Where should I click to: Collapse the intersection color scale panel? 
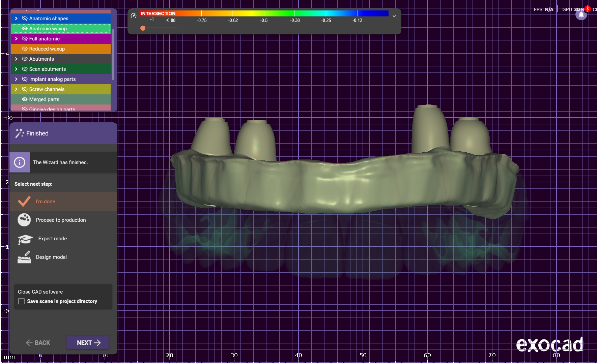394,16
